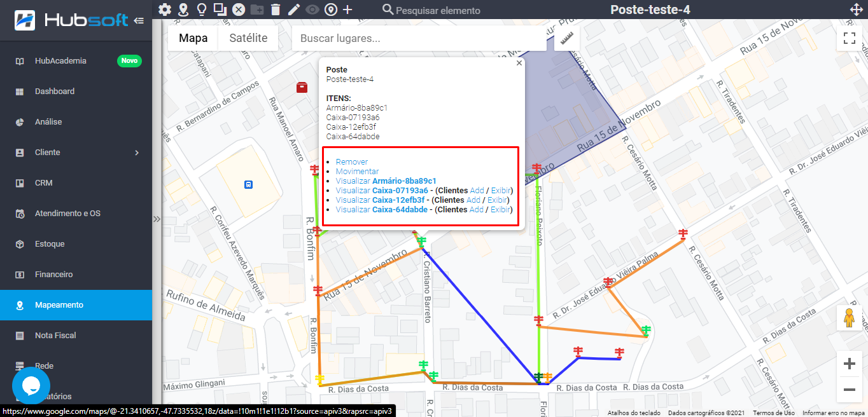Click the location marker toolbar icon

point(330,10)
